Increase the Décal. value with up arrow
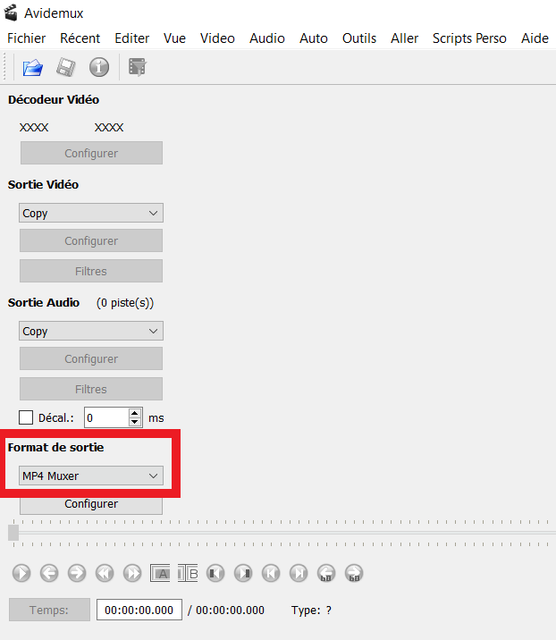 coord(134,413)
